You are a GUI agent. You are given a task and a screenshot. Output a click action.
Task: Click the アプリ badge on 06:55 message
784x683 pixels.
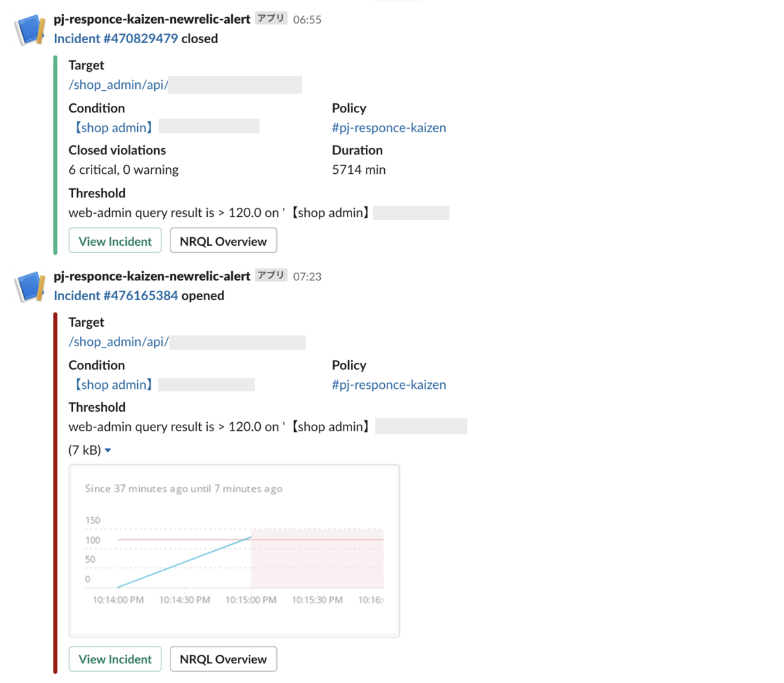pos(271,18)
